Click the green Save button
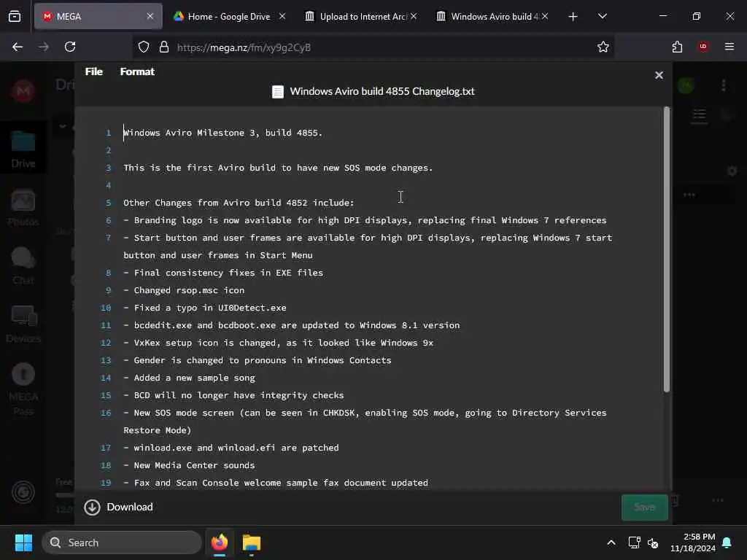Image resolution: width=747 pixels, height=560 pixels. [645, 507]
